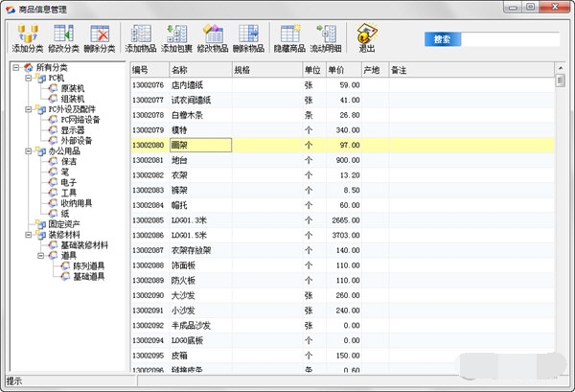Select 固定资产 in the category tree
Viewport: 575px width, 392px height.
click(68, 224)
